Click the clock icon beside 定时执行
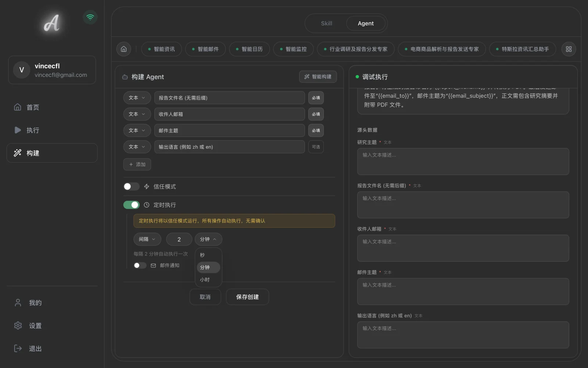The width and height of the screenshot is (588, 368). pyautogui.click(x=147, y=205)
